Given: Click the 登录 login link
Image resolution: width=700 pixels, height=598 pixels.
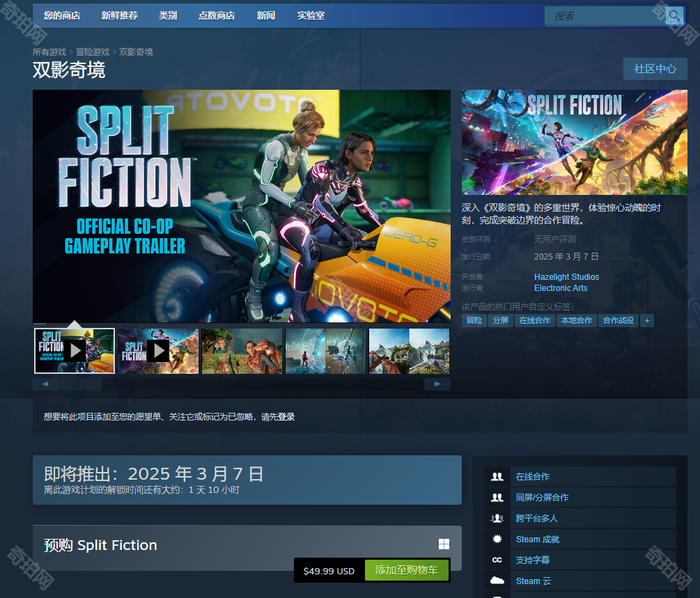Looking at the screenshot, I should 286,417.
